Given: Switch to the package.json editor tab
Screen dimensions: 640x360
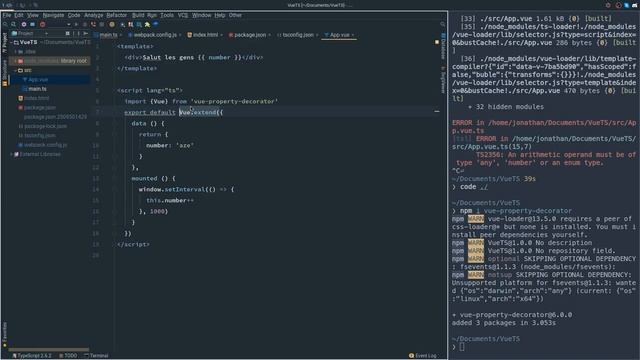Looking at the screenshot, I should point(249,35).
